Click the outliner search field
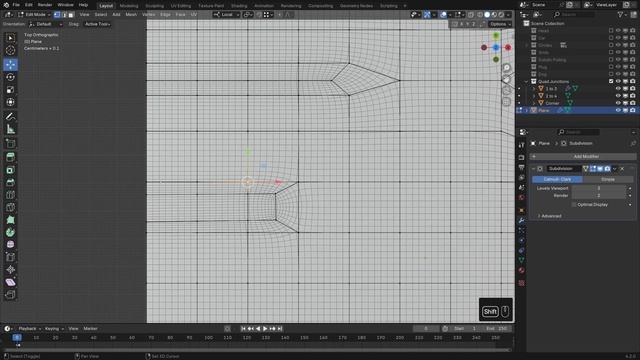 574,15
